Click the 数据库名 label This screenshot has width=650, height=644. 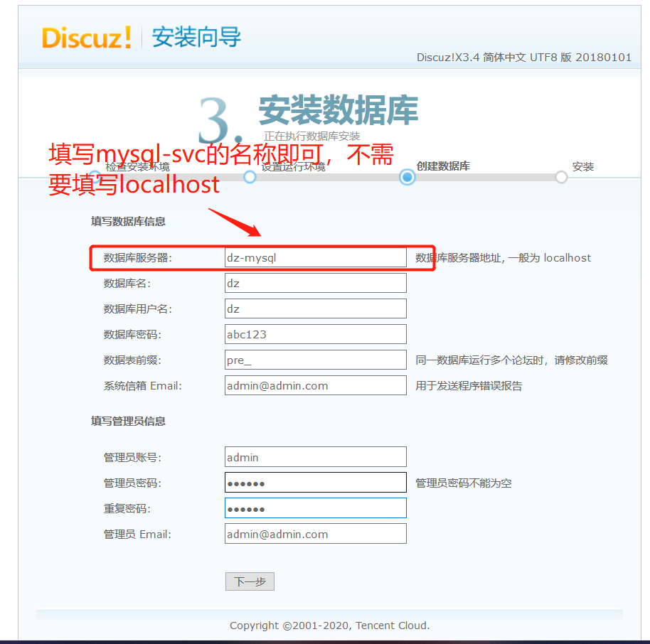click(x=127, y=284)
